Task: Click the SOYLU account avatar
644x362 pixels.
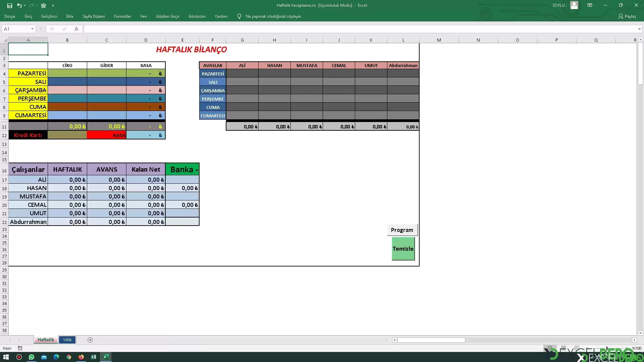Action: (574, 5)
